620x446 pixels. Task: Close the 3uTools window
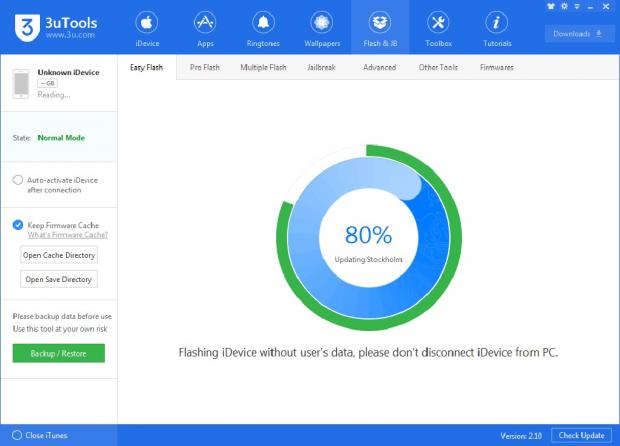tap(606, 6)
